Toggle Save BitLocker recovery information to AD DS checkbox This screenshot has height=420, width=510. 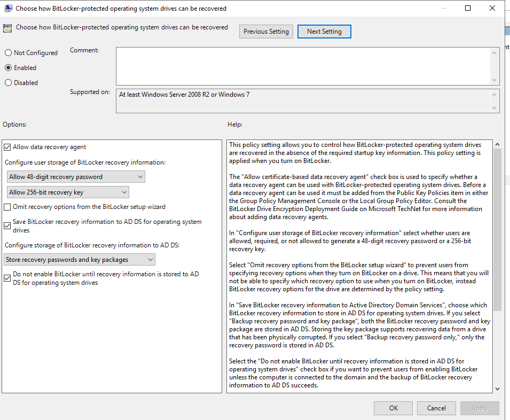tap(7, 226)
